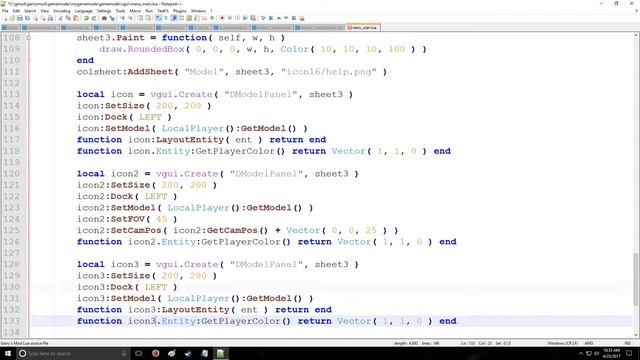Click the Save Recorded Macro icon
The width and height of the screenshot is (640, 360).
253,18
